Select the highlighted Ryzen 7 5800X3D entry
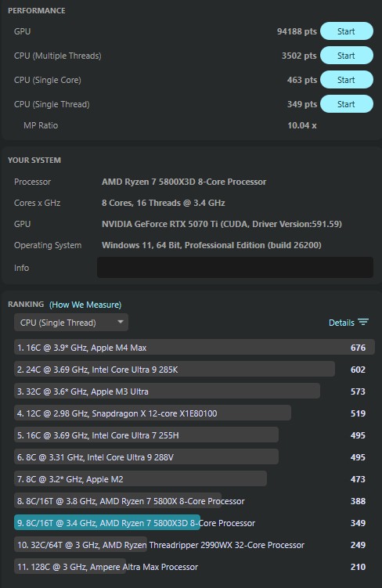382x588 pixels. coord(194,523)
